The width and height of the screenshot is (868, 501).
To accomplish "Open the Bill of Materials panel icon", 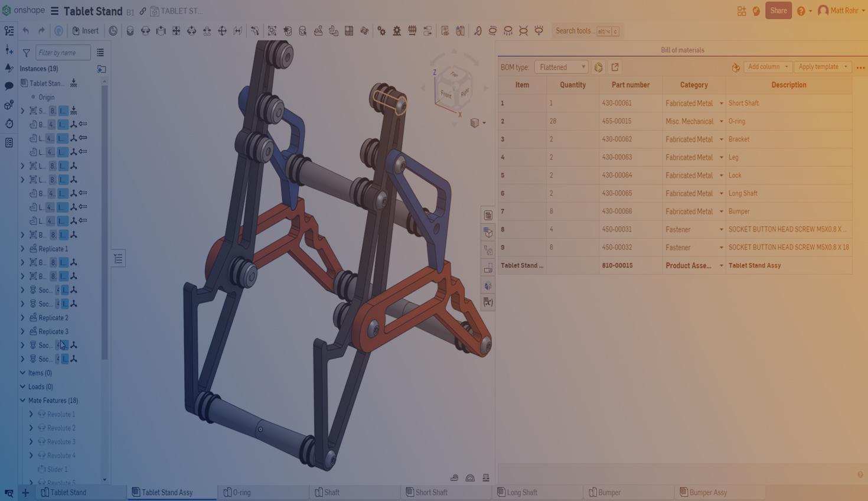I will point(488,216).
